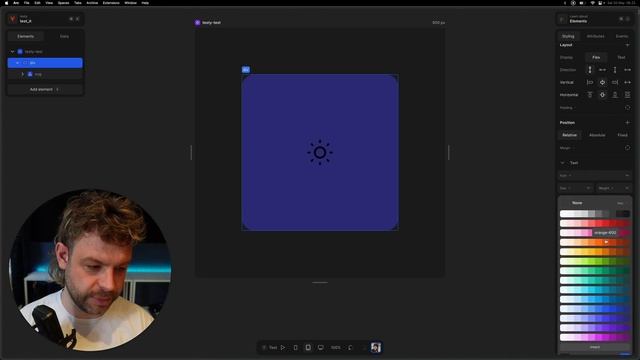Open the Size dropdown in Text section
Image resolution: width=640 pixels, height=360 pixels.
(575, 188)
